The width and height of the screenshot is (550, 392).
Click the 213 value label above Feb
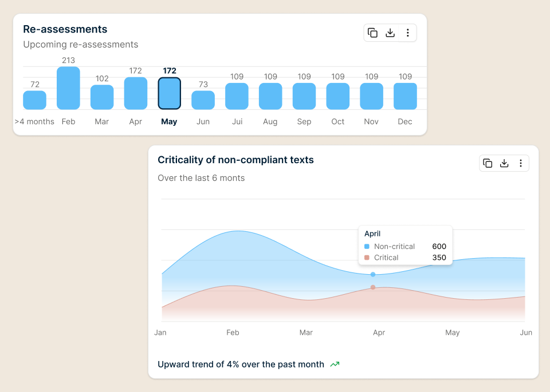68,60
